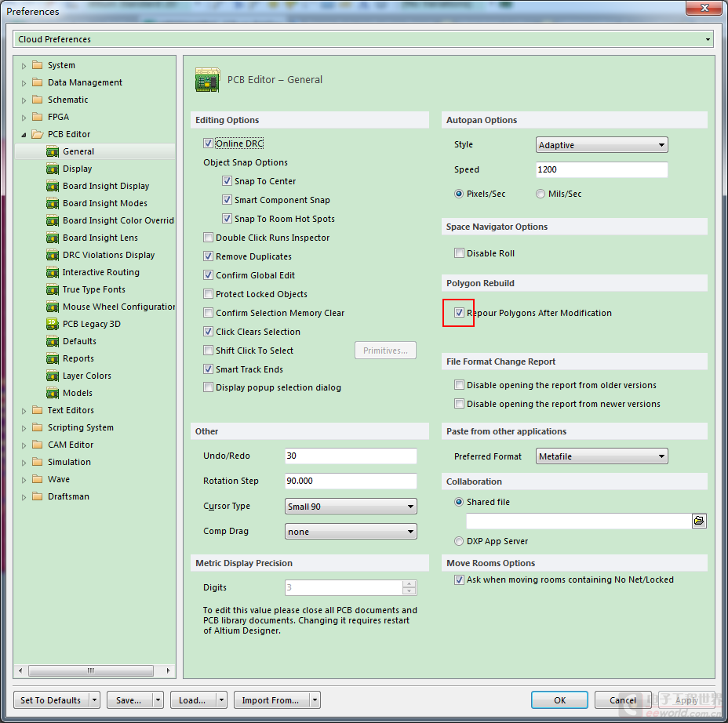728x723 pixels.
Task: Click the open PCB Editor folder icon
Action: tap(38, 134)
